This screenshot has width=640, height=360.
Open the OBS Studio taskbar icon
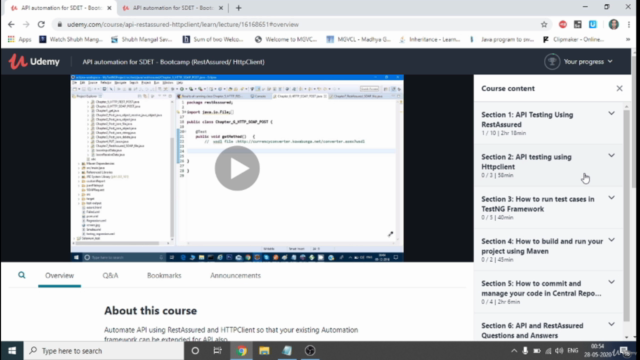310,351
